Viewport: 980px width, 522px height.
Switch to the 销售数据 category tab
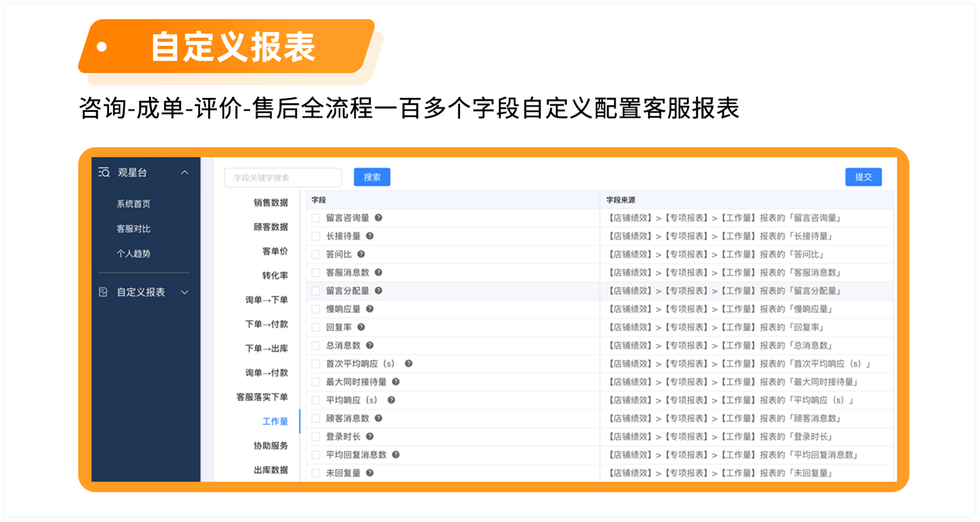[x=271, y=203]
